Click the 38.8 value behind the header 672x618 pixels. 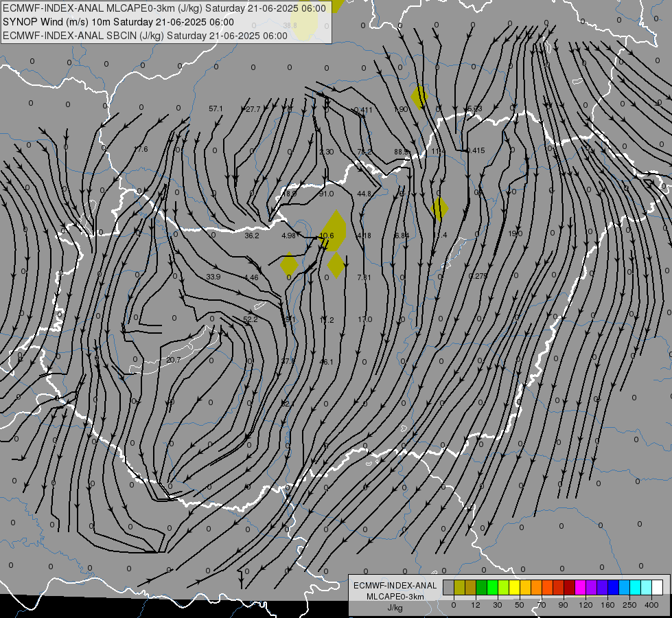[x=290, y=25]
